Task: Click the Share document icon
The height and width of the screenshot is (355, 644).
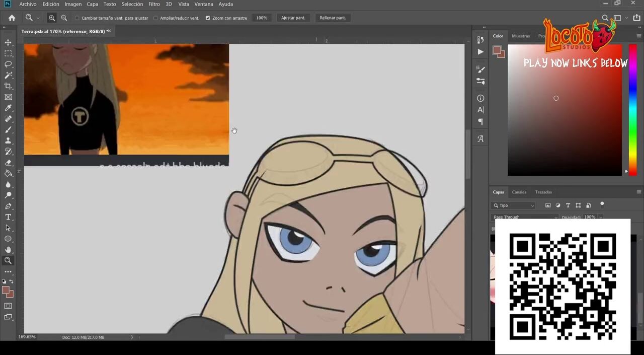Action: pyautogui.click(x=636, y=18)
